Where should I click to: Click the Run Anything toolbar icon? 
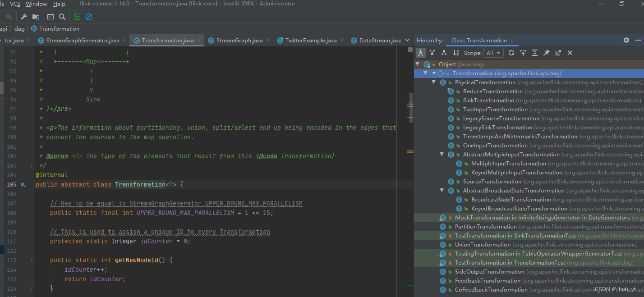(x=50, y=17)
